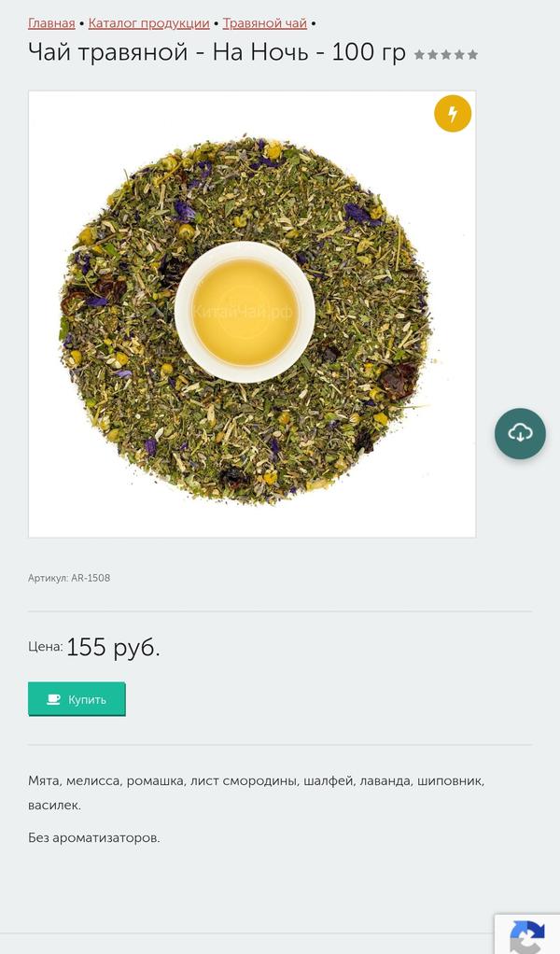The image size is (560, 954).
Task: Open the Главная breadcrumb link
Action: 51,23
